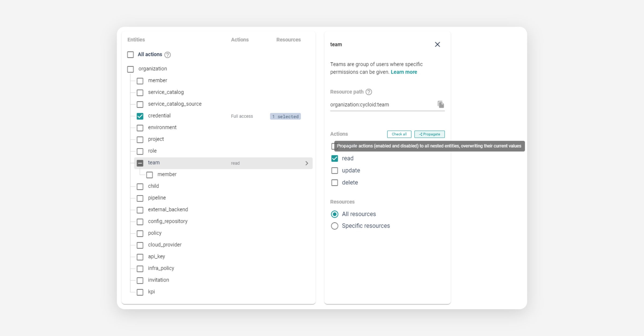This screenshot has width=644, height=336.
Task: Toggle the team indeterminate checkbox
Action: [x=140, y=163]
